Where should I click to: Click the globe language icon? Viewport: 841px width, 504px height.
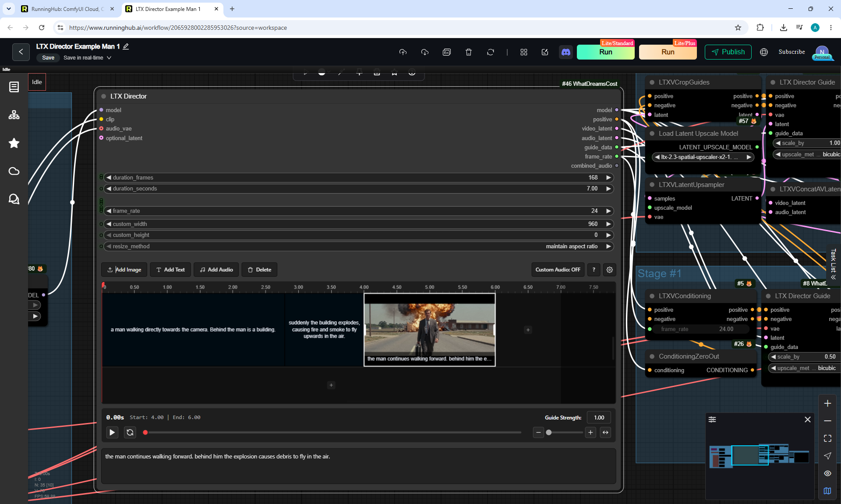pos(764,52)
